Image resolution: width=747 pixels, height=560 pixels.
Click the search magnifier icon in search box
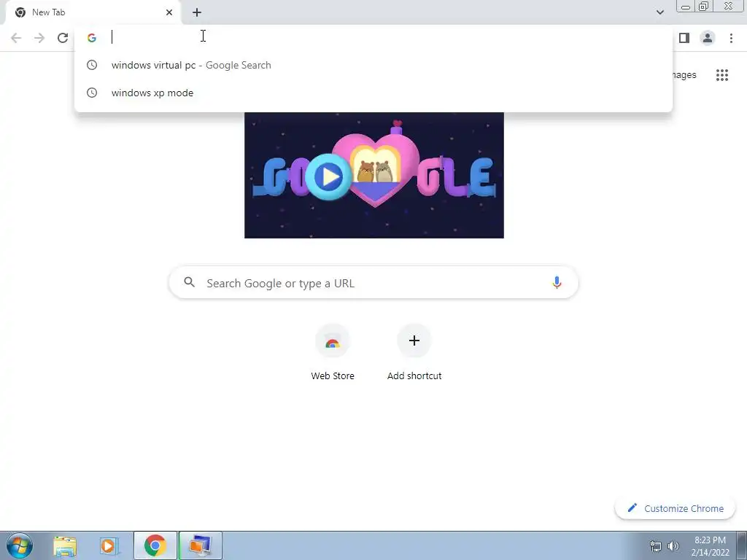tap(189, 282)
